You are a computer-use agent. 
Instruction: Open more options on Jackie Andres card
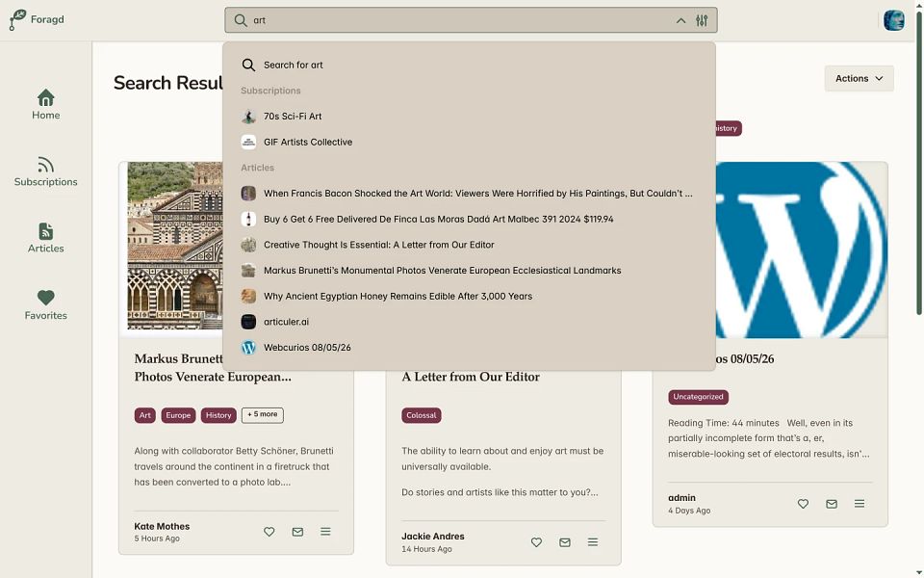(593, 542)
